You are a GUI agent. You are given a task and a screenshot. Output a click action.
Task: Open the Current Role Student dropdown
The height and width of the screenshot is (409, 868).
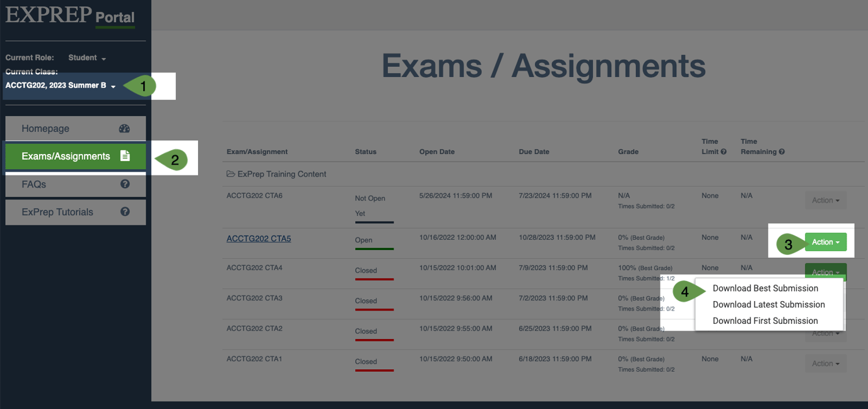click(87, 58)
